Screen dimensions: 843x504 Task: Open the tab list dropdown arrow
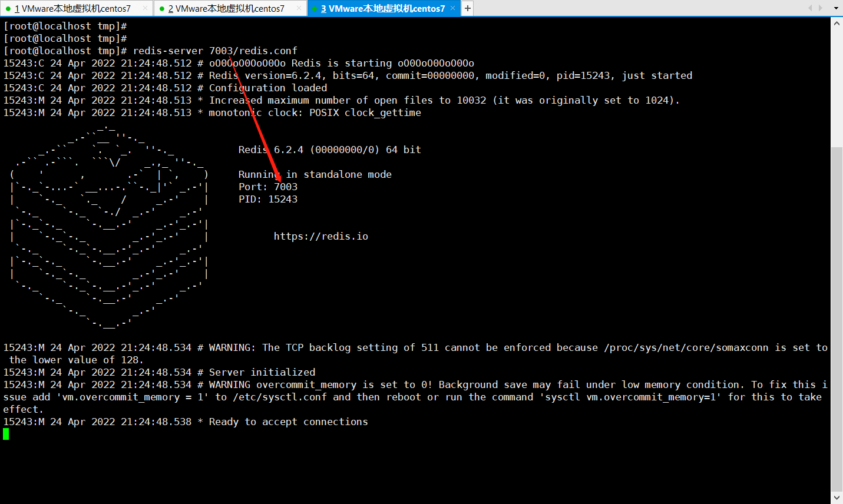point(836,8)
